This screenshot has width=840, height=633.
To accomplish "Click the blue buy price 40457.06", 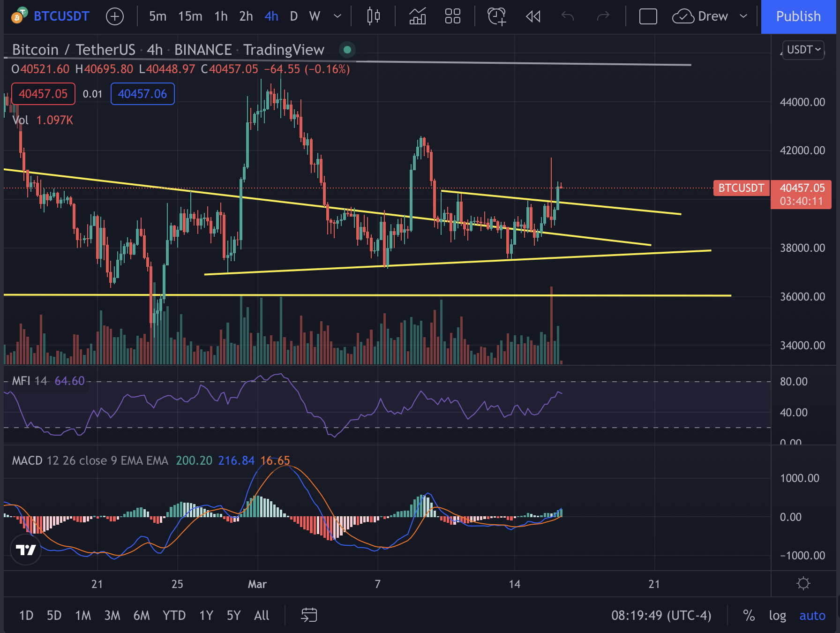I will pos(142,94).
